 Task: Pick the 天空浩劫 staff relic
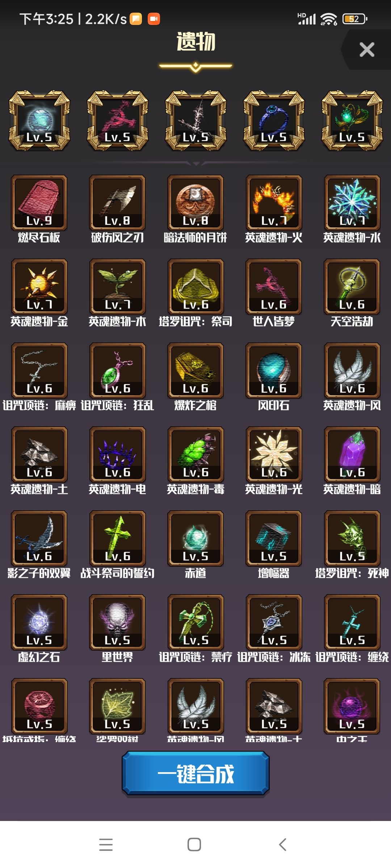(352, 286)
